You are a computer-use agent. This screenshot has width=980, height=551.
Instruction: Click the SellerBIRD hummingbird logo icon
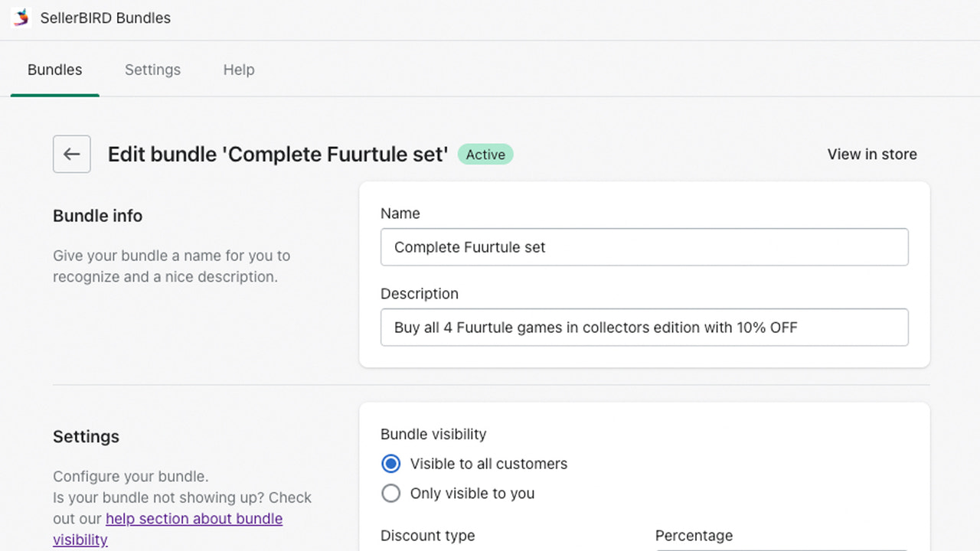click(20, 18)
